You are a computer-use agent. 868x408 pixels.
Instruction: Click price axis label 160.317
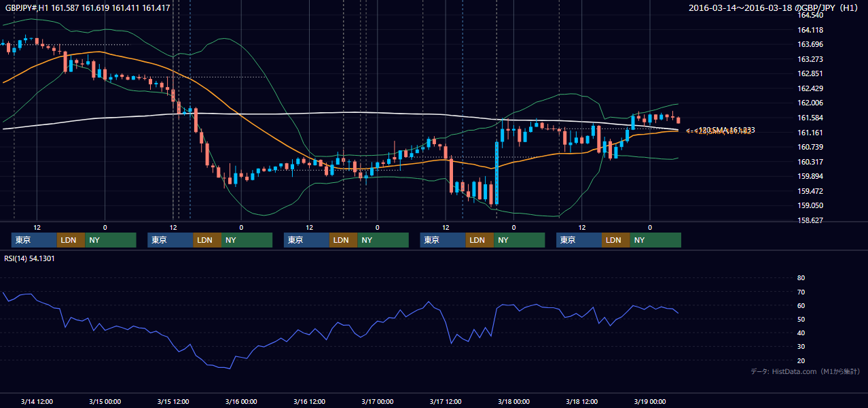click(x=810, y=162)
